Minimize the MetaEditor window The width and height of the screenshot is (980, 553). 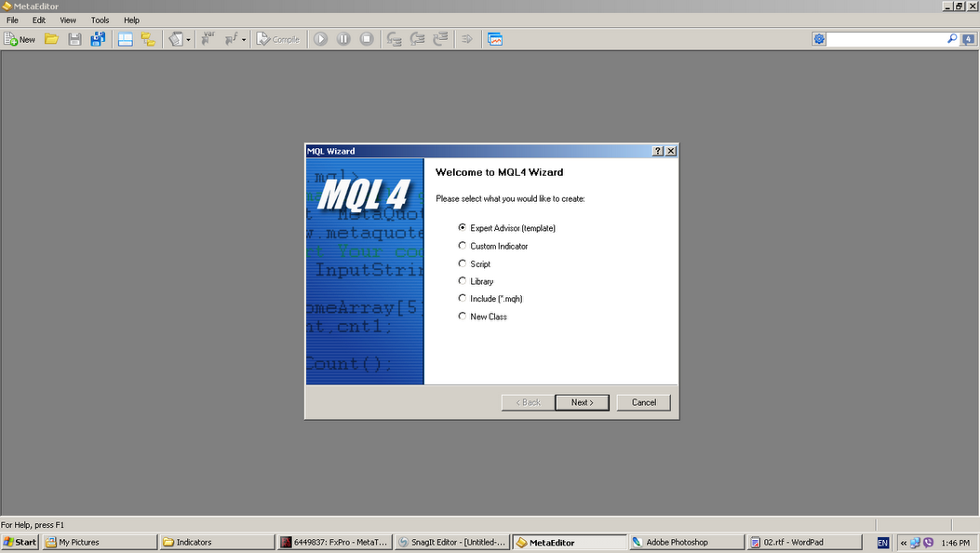947,7
